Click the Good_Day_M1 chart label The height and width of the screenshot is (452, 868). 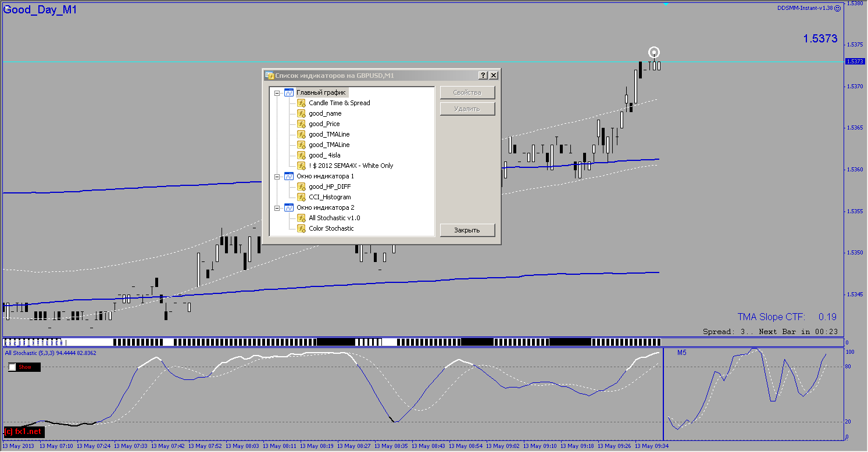pos(40,10)
